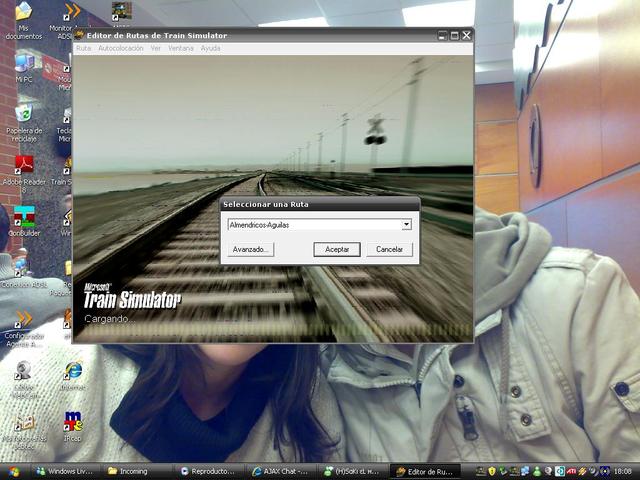Open the Ruta menu
This screenshot has height=480, width=640.
pos(83,48)
